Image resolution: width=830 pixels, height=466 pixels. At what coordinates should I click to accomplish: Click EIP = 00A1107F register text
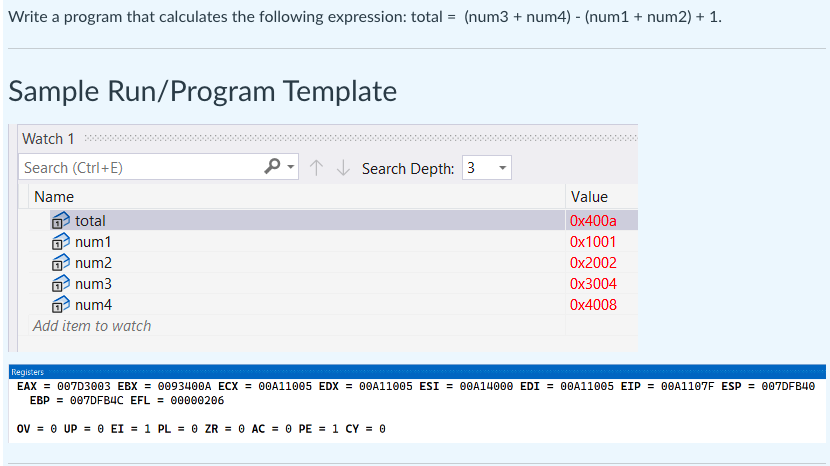(667, 386)
